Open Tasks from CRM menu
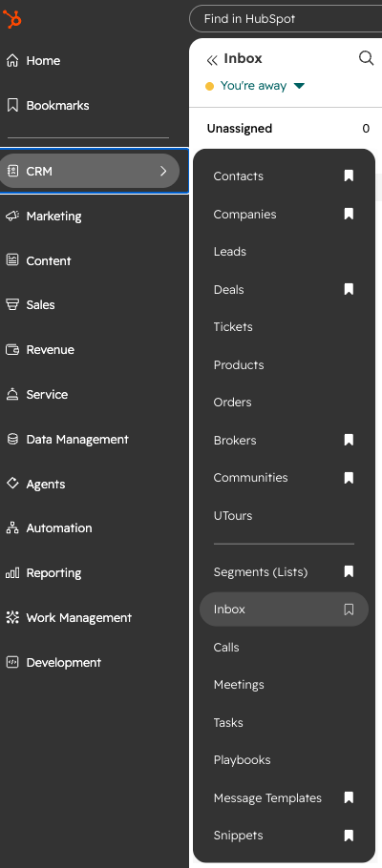Screen dimensions: 382x868 pyautogui.click(x=228, y=722)
